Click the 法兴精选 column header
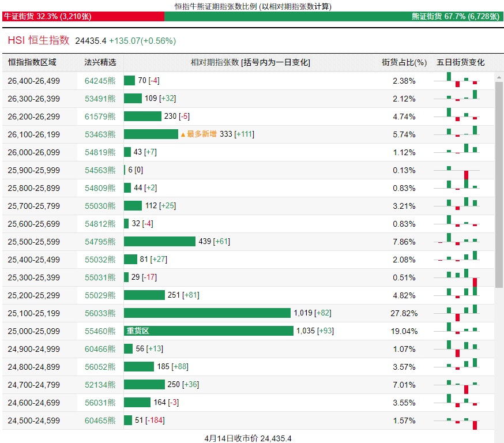 tap(100, 62)
